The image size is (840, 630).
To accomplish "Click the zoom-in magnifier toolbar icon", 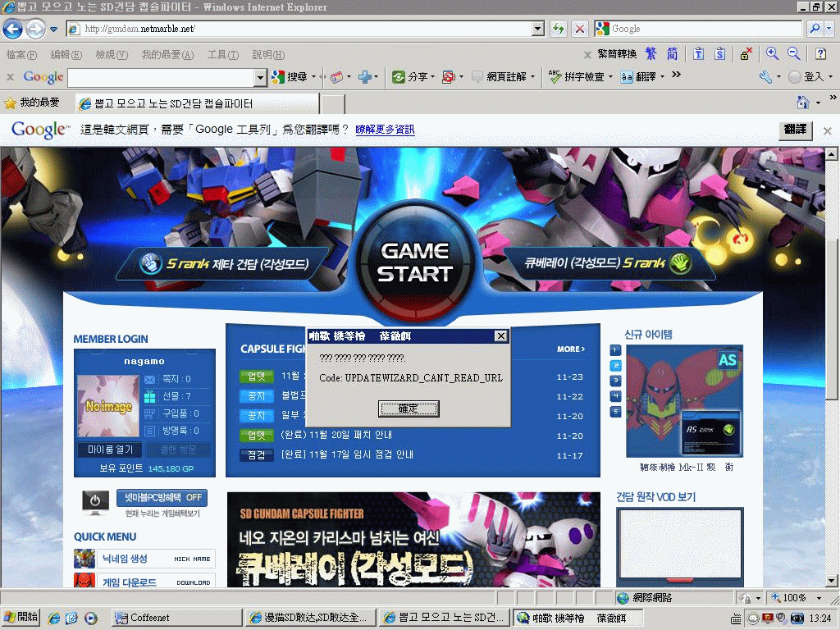I will click(772, 53).
